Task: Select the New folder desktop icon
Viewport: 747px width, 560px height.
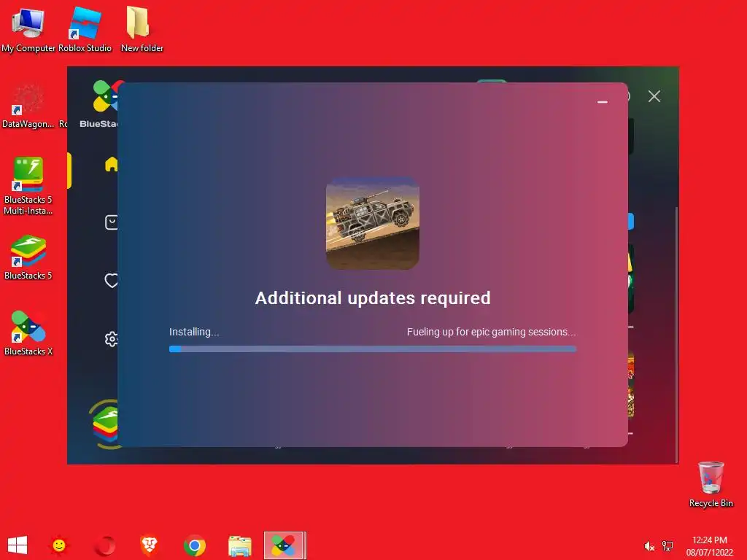Action: coord(142,28)
